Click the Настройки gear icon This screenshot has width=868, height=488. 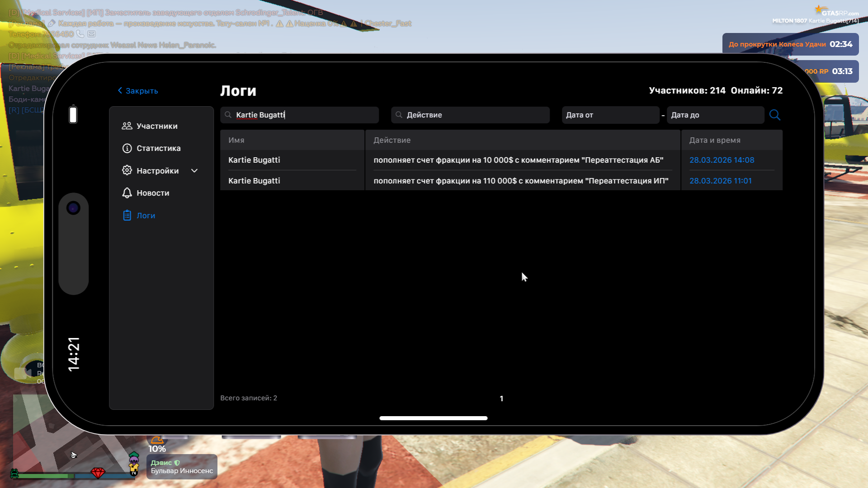click(127, 170)
